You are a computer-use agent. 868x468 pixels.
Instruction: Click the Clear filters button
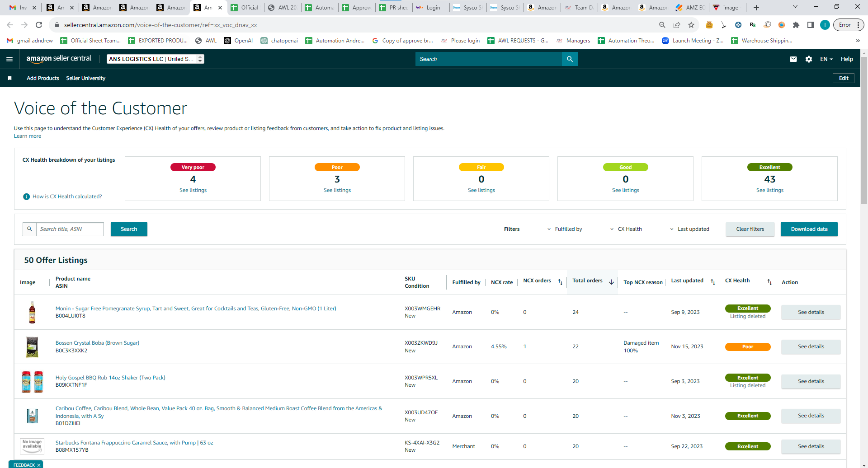[x=750, y=229]
